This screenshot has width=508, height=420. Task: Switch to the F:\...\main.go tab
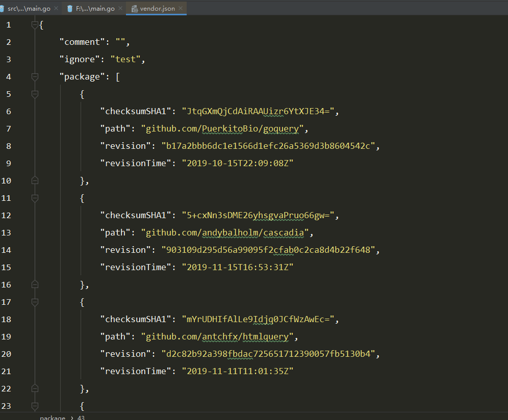pyautogui.click(x=95, y=9)
